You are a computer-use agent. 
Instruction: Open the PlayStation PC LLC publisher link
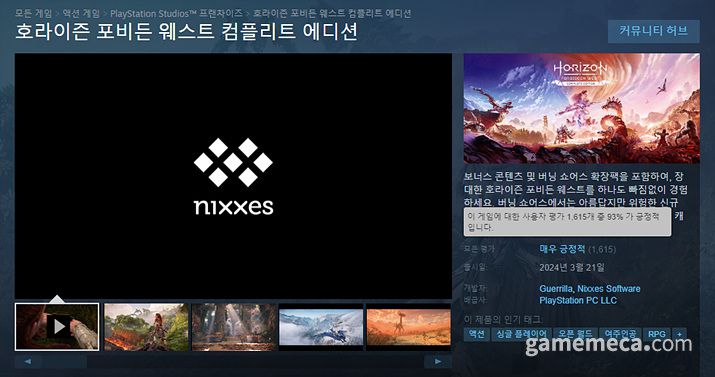click(578, 300)
